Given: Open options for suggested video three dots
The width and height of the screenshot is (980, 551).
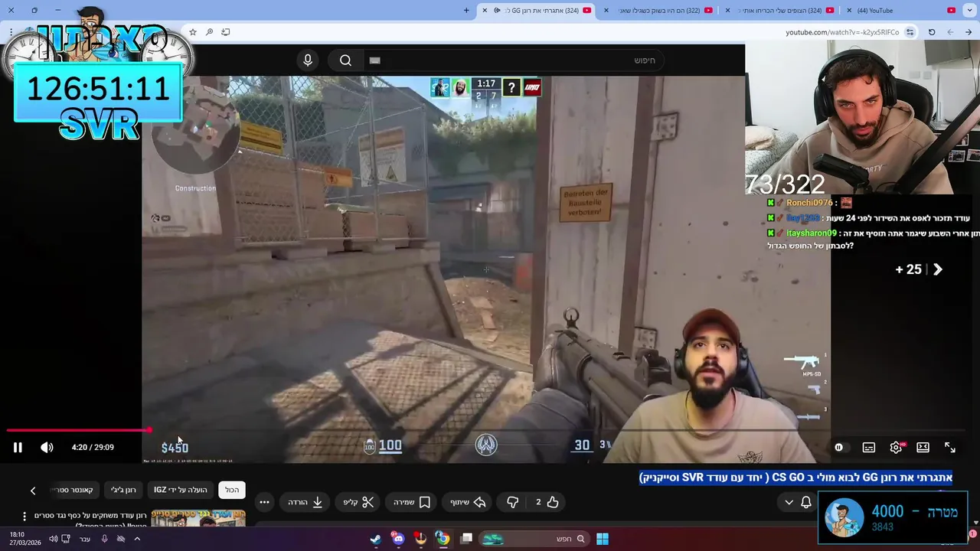Looking at the screenshot, I should pyautogui.click(x=24, y=517).
